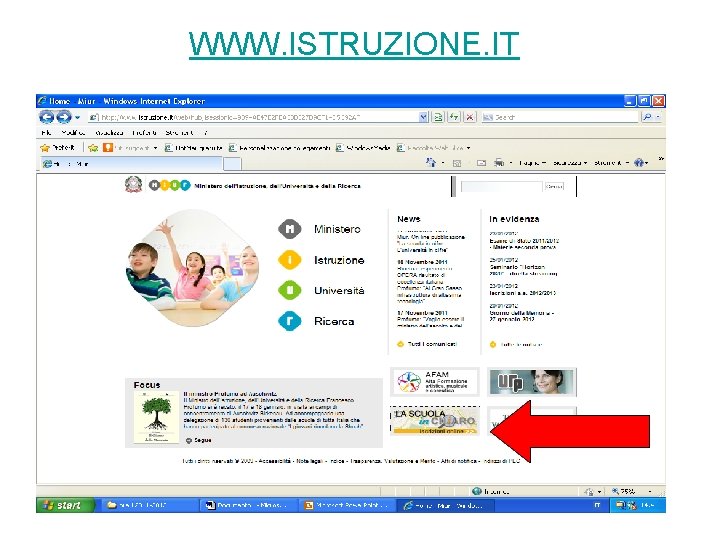720x540 pixels.
Task: Open the recent pages dropdown beside navigation arrows
Action: pos(77,118)
